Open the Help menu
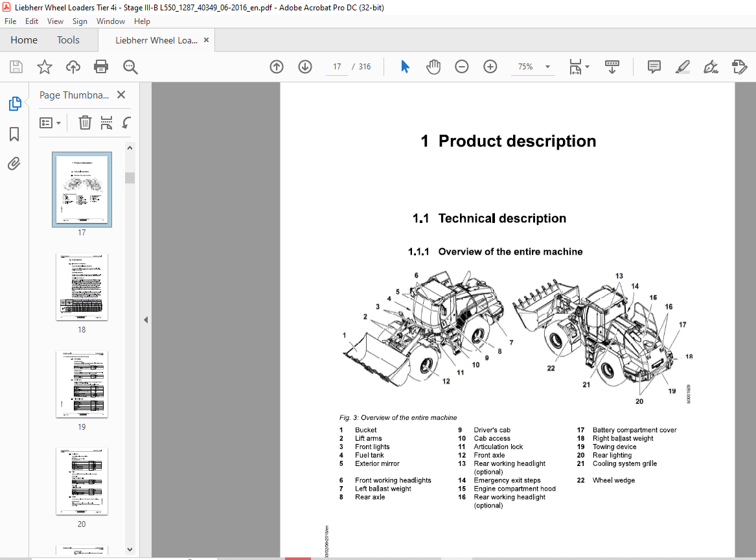 pyautogui.click(x=142, y=21)
